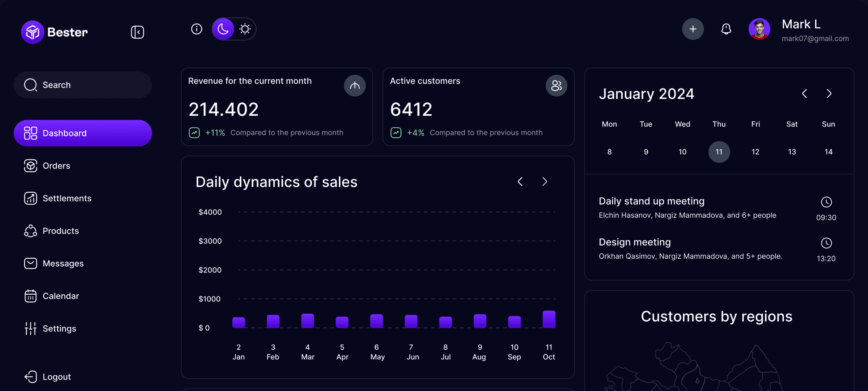The width and height of the screenshot is (868, 391).
Task: Open the info circle icon
Action: pyautogui.click(x=197, y=29)
